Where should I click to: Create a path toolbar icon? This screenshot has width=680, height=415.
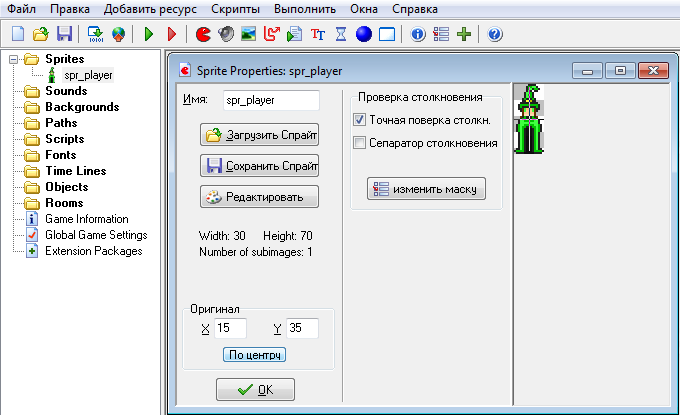pyautogui.click(x=272, y=34)
